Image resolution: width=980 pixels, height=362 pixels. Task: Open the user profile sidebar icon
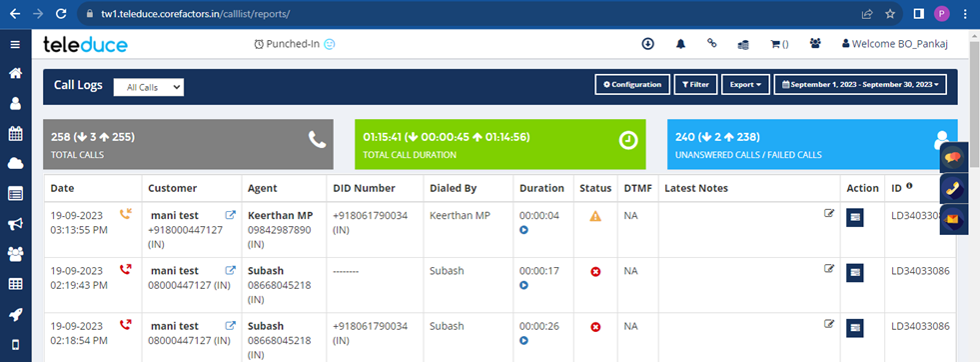[x=15, y=103]
